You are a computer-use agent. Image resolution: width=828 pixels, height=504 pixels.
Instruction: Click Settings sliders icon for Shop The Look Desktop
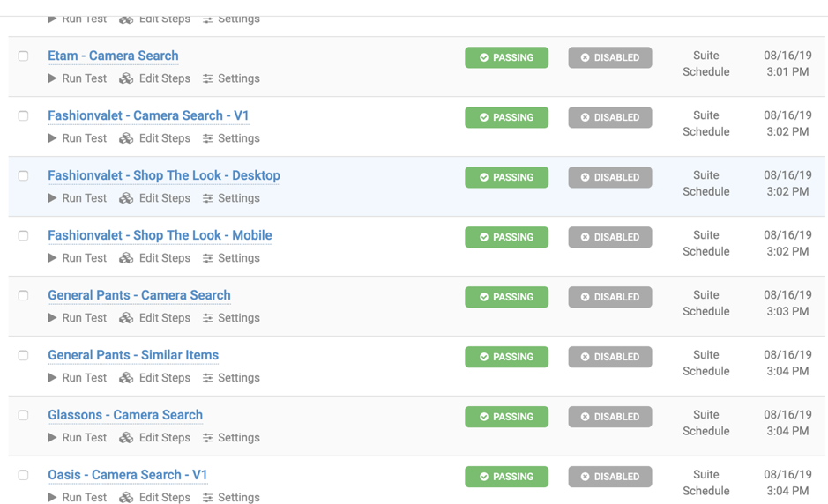(208, 198)
